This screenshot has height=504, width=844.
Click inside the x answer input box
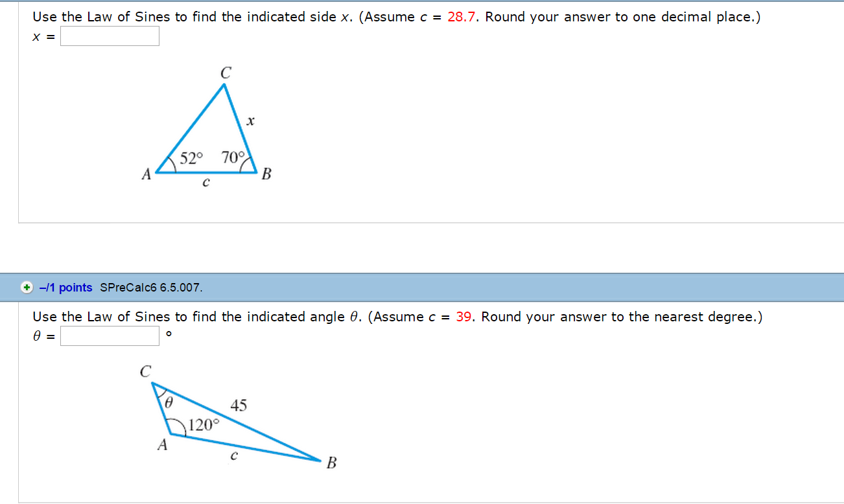coord(109,36)
